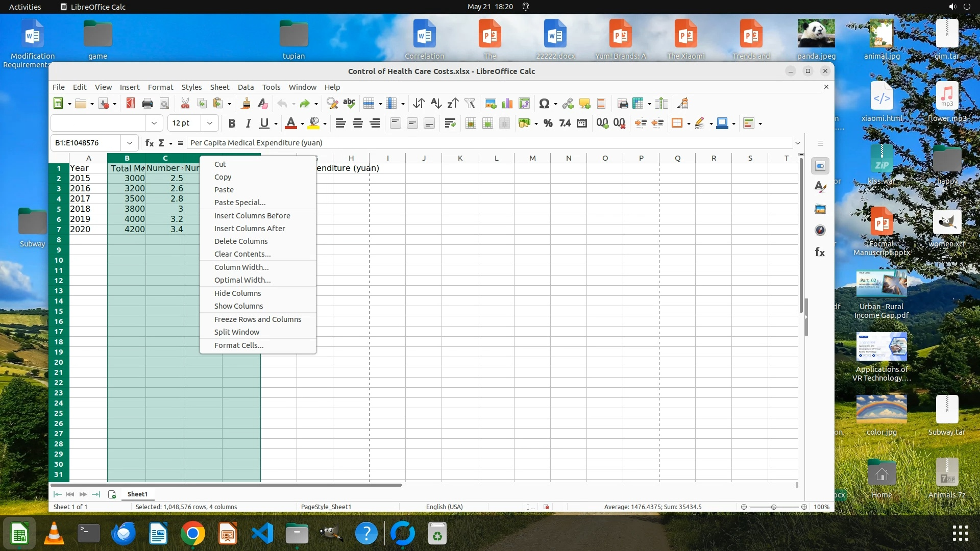Image resolution: width=980 pixels, height=551 pixels.
Task: Toggle italic formatting
Action: (248, 123)
